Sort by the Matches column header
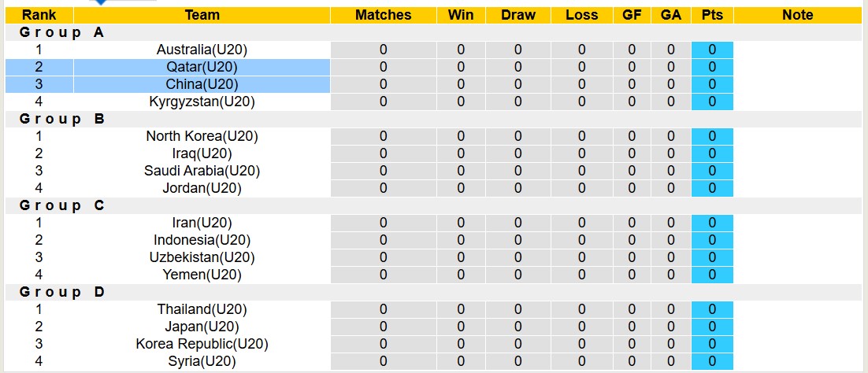868x373 pixels. [x=383, y=15]
